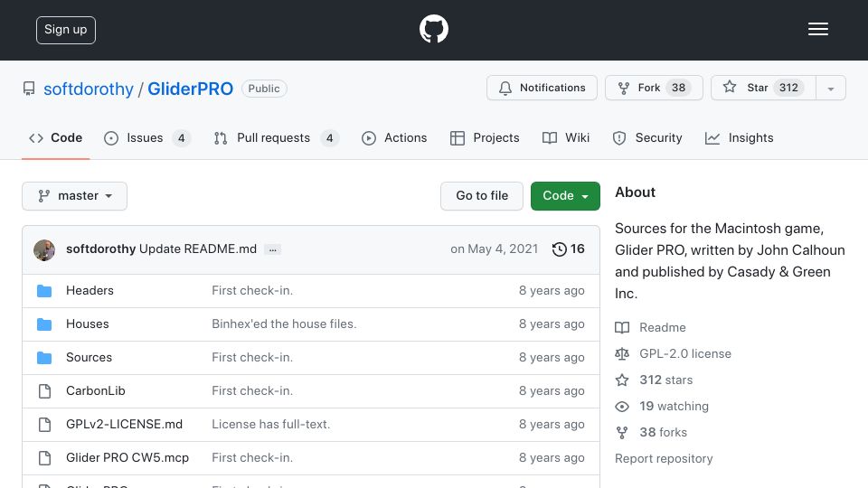Click the Houses folder icon
This screenshot has height=488, width=868.
pyautogui.click(x=44, y=324)
